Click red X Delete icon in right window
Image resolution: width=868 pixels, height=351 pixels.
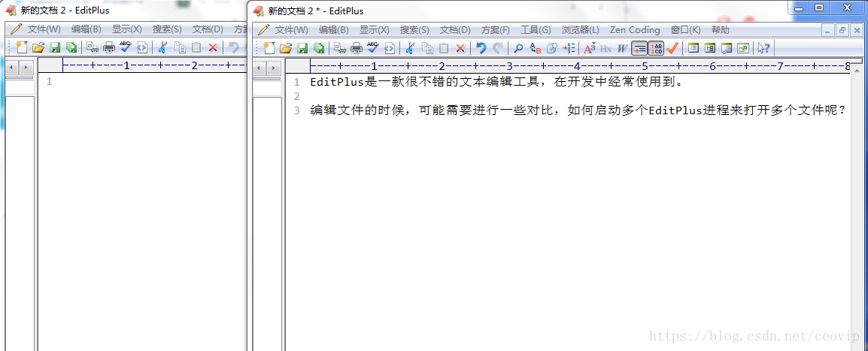460,48
